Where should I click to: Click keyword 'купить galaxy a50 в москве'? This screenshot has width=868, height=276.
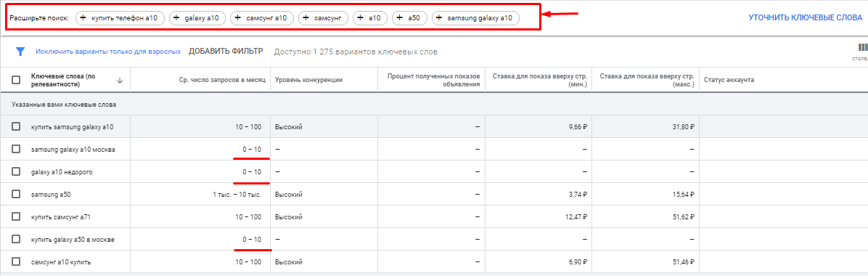73,240
